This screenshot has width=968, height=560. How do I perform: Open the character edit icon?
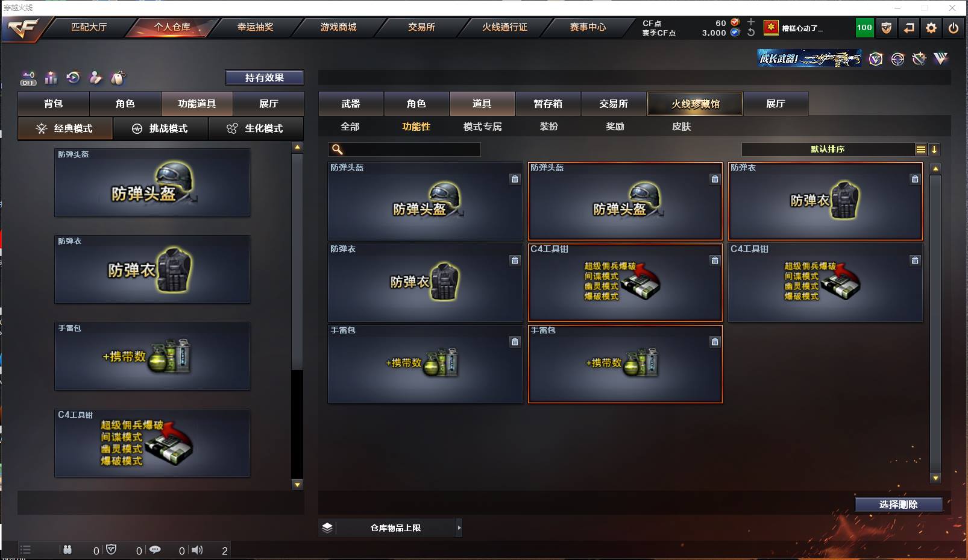click(x=95, y=78)
